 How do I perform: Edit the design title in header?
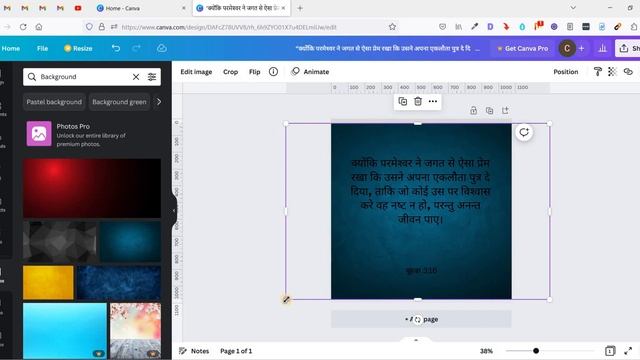[x=388, y=48]
